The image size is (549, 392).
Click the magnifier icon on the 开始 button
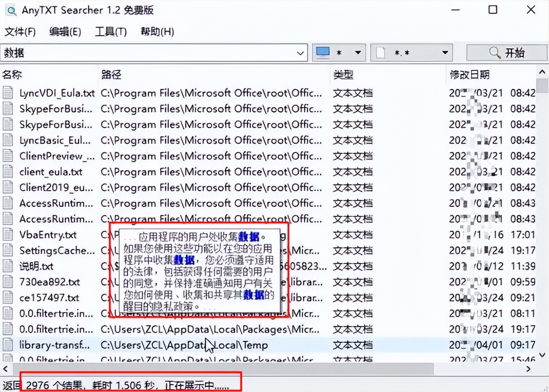[495, 52]
